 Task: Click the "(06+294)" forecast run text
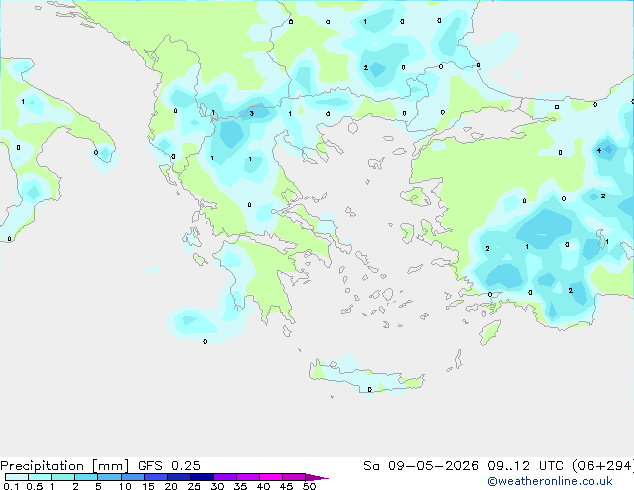(603, 466)
